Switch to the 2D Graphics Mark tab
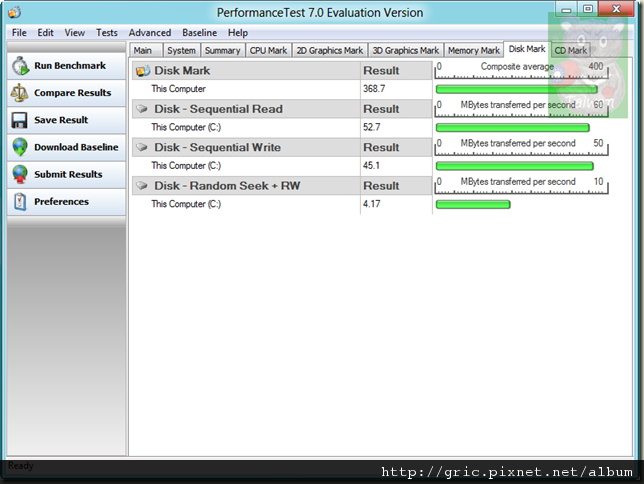The image size is (644, 484). 330,50
